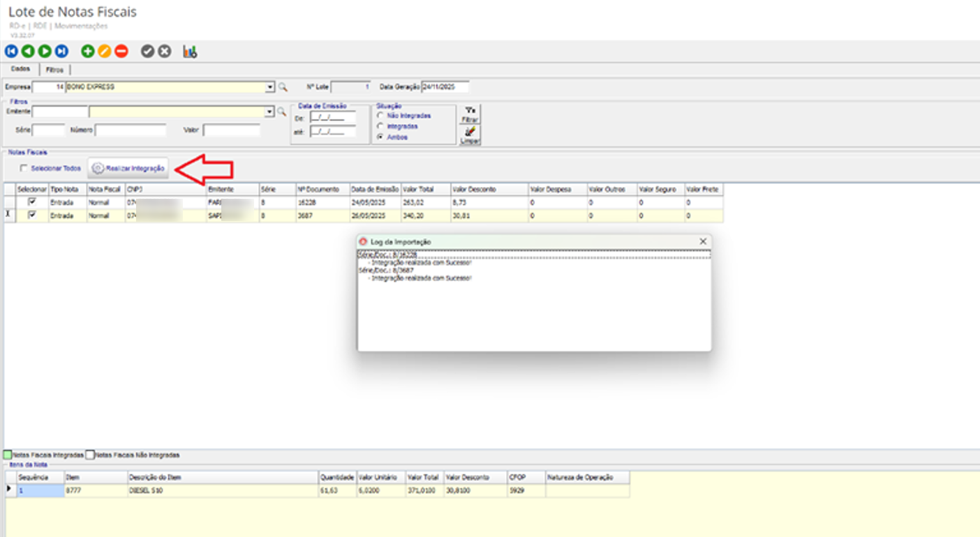
Task: Cancel with the gray X icon
Action: 165,51
